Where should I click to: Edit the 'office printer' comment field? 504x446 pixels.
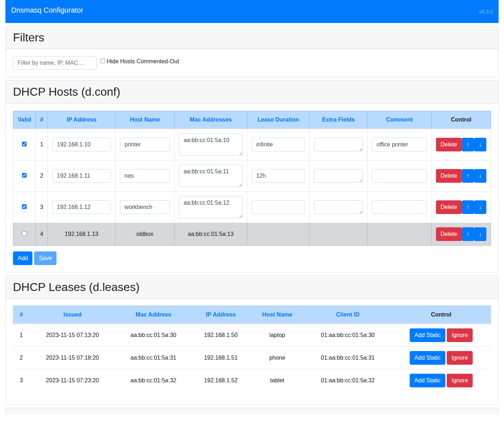click(x=399, y=145)
